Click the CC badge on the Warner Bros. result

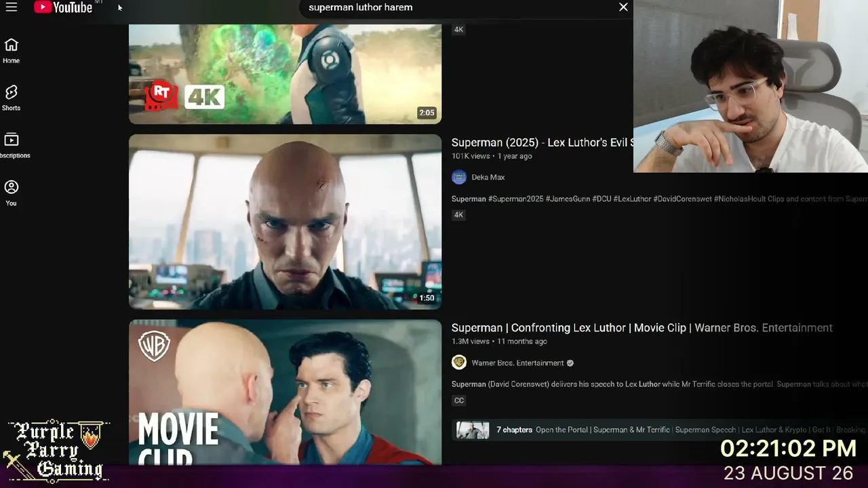pos(459,401)
